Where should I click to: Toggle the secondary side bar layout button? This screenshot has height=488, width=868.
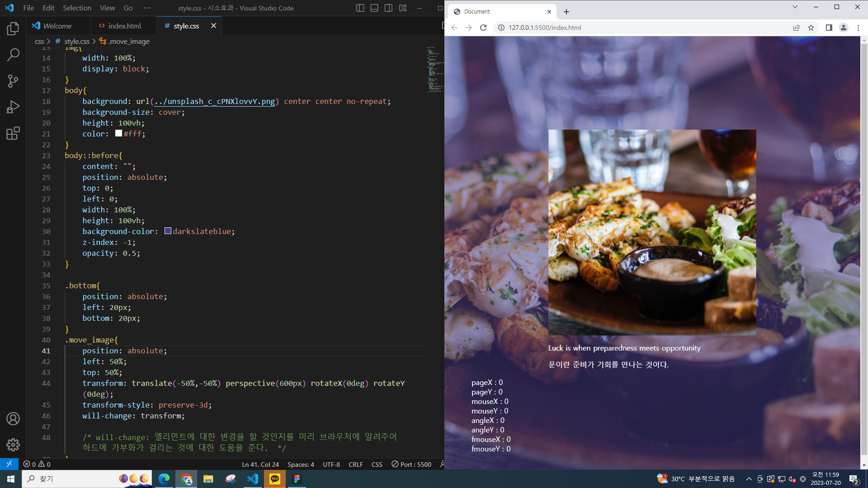(x=388, y=8)
